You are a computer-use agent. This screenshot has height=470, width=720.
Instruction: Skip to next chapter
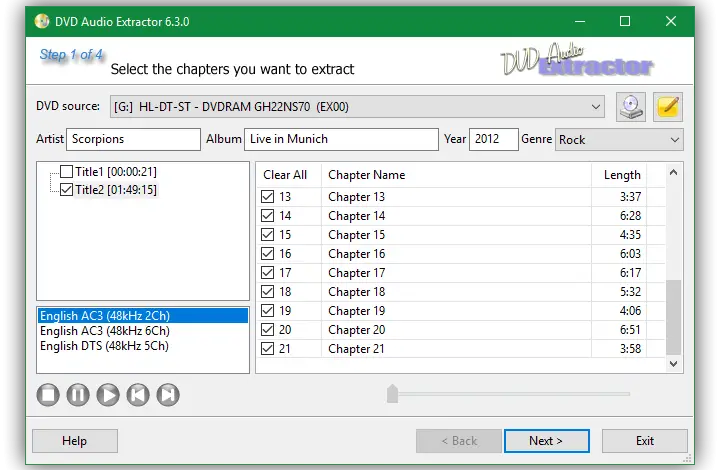click(168, 395)
